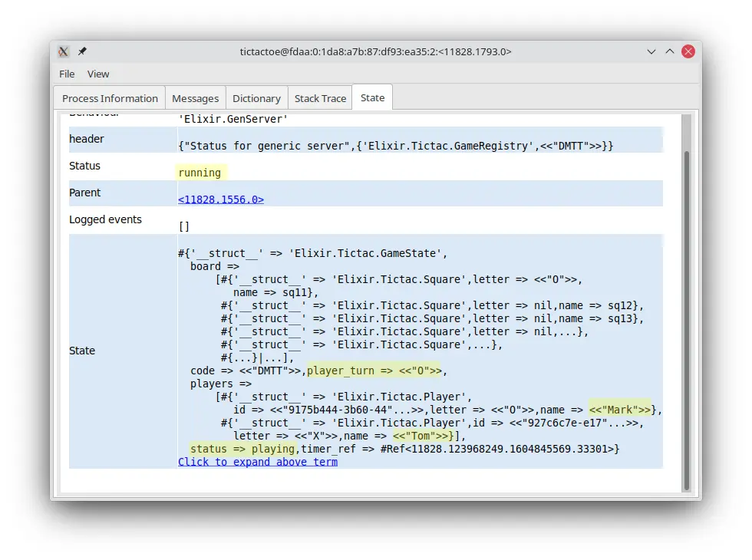The image size is (752, 560).
Task: Open the File menu
Action: click(67, 74)
